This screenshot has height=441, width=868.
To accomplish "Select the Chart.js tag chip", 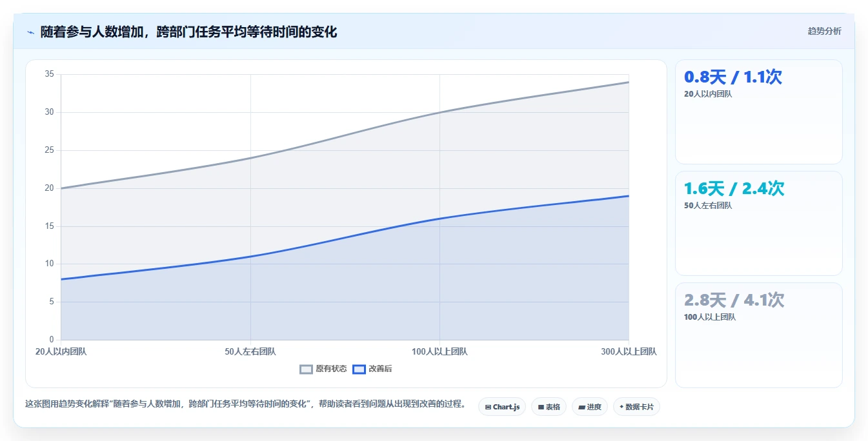I will click(x=502, y=407).
